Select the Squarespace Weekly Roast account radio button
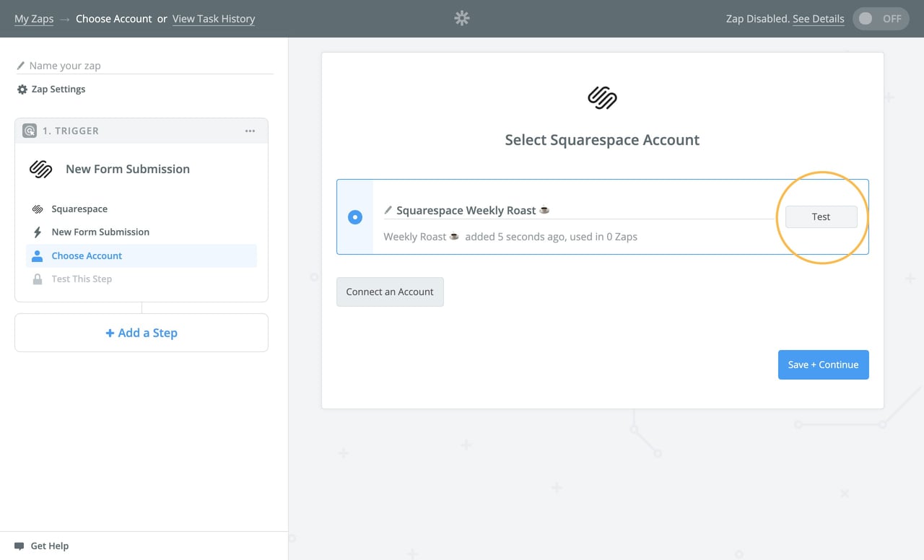The width and height of the screenshot is (924, 560). pyautogui.click(x=354, y=216)
